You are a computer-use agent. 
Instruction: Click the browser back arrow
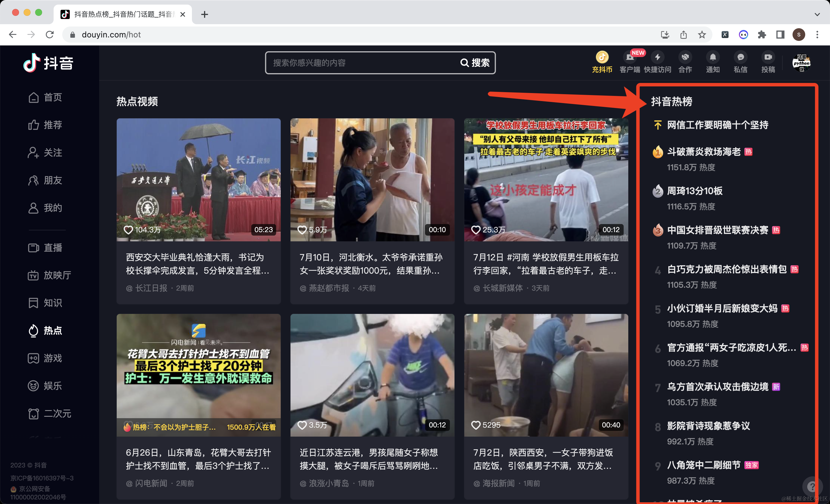click(12, 35)
